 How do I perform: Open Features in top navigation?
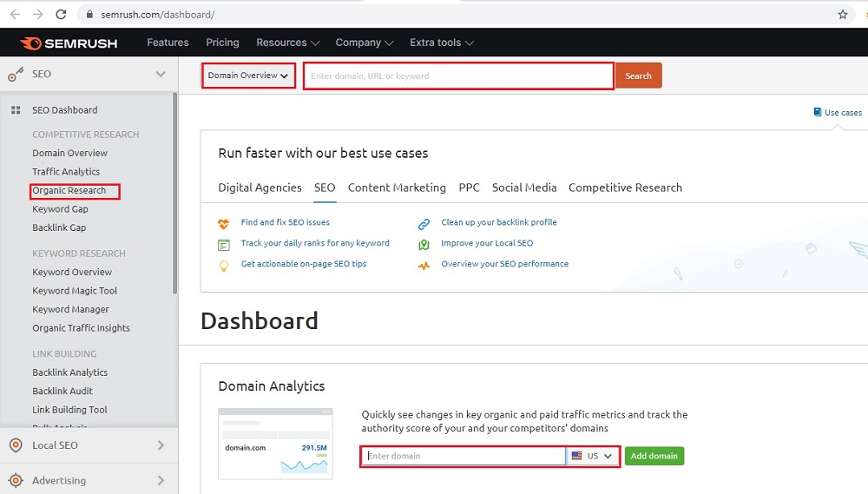168,43
